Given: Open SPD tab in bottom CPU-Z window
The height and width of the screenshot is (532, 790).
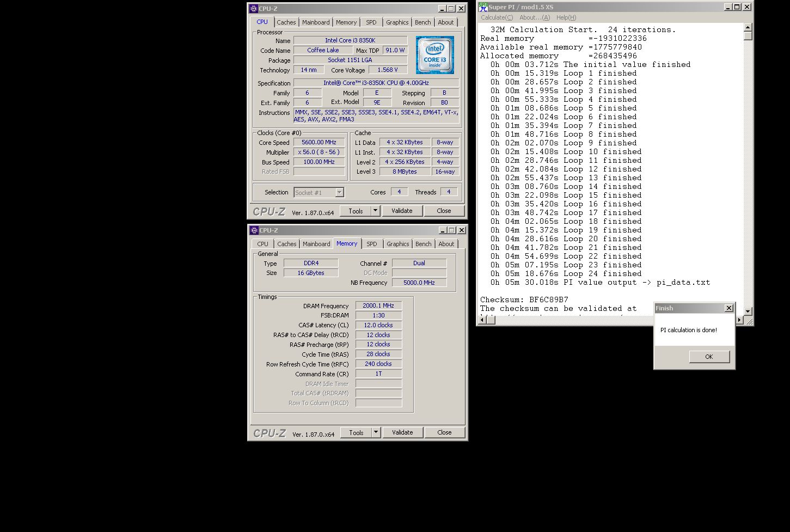Looking at the screenshot, I should click(x=372, y=244).
